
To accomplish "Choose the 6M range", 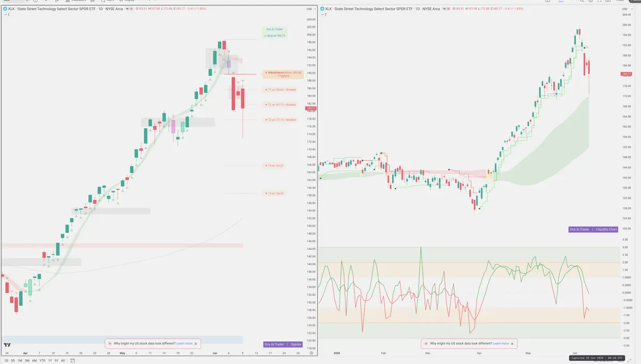I will coord(34,361).
